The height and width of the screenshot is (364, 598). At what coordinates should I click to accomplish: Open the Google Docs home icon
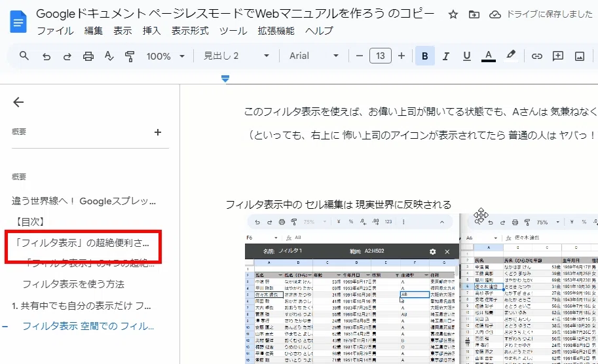[18, 22]
